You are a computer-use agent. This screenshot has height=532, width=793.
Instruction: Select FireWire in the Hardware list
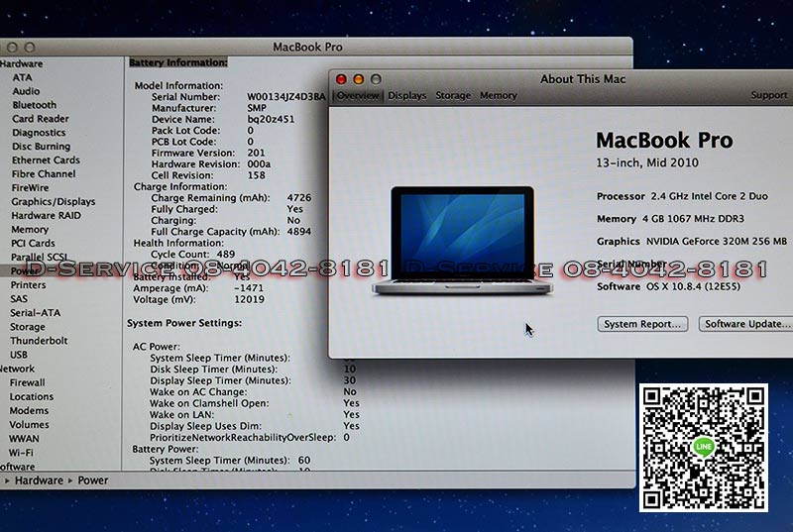(x=31, y=187)
